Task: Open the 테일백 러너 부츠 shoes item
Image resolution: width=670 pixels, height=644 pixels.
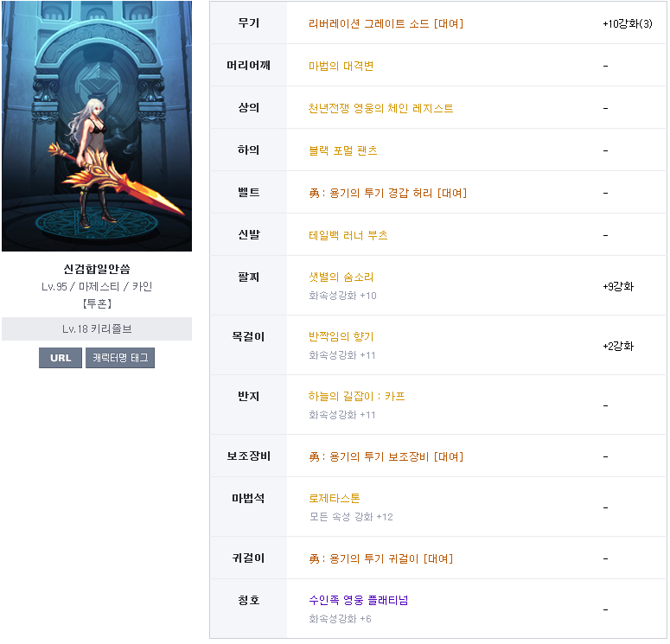Action: point(348,235)
